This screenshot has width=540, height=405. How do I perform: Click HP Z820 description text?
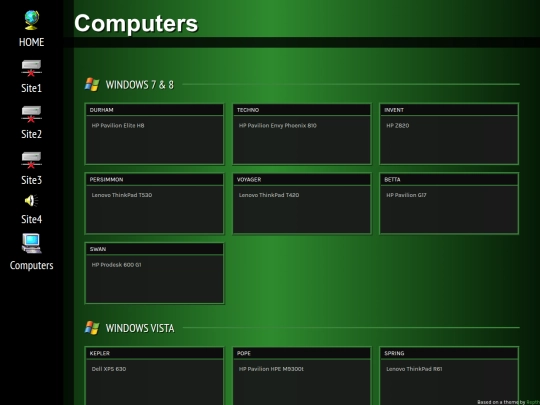(x=398, y=126)
